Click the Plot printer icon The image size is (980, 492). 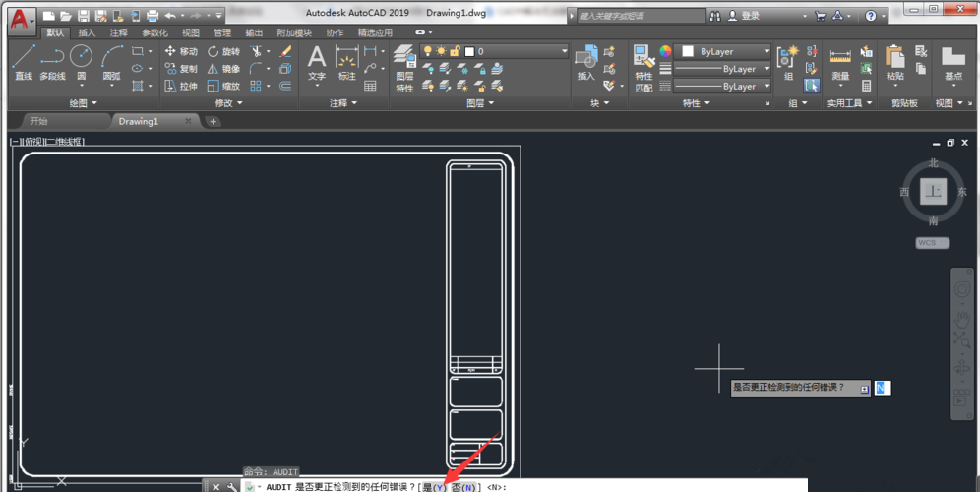(153, 16)
